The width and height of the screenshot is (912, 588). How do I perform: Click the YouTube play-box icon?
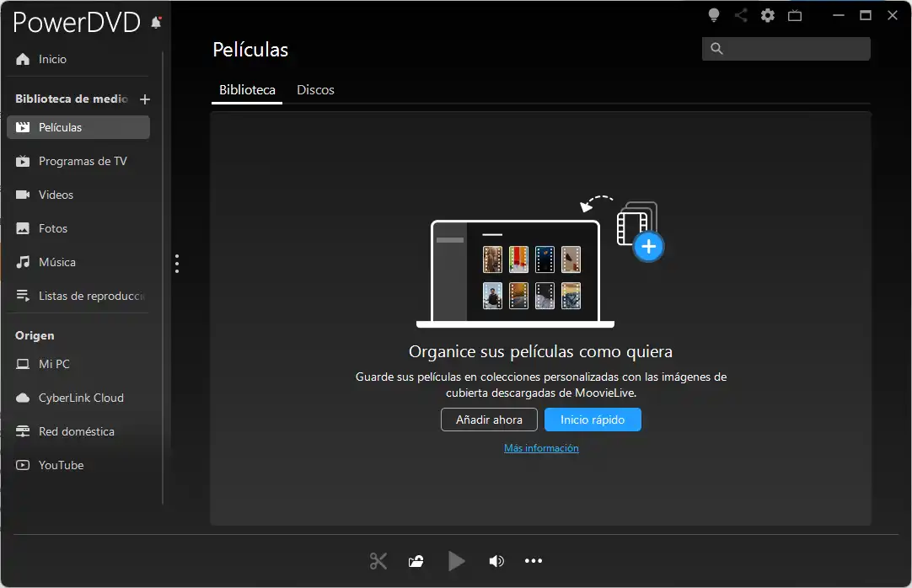[x=23, y=465]
